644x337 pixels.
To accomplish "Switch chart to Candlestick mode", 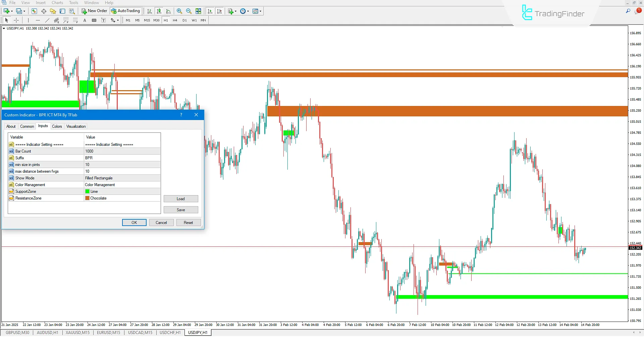I will [159, 11].
